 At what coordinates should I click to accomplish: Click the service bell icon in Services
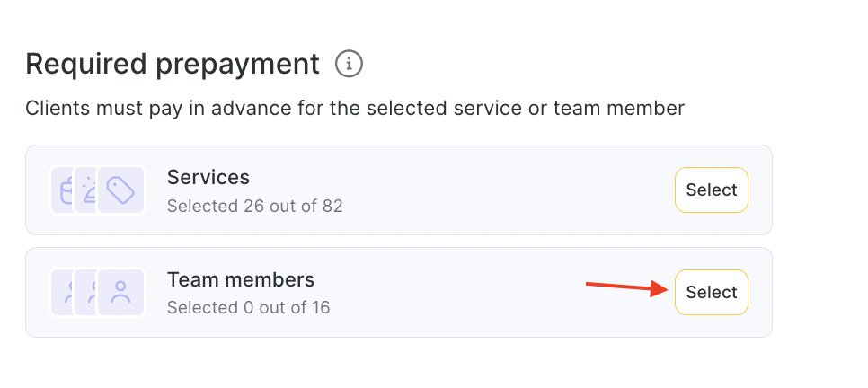pyautogui.click(x=88, y=190)
